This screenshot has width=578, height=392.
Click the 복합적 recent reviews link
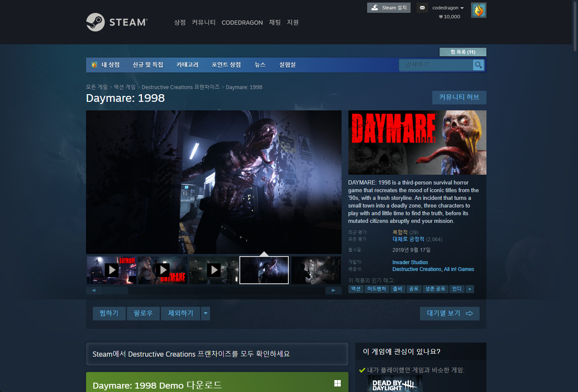click(x=400, y=232)
